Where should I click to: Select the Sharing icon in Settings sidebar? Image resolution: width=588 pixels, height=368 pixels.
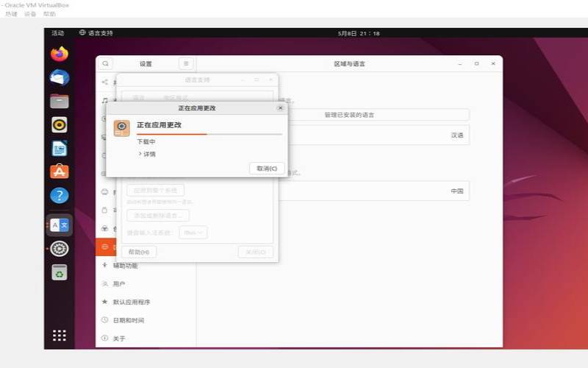(105, 82)
